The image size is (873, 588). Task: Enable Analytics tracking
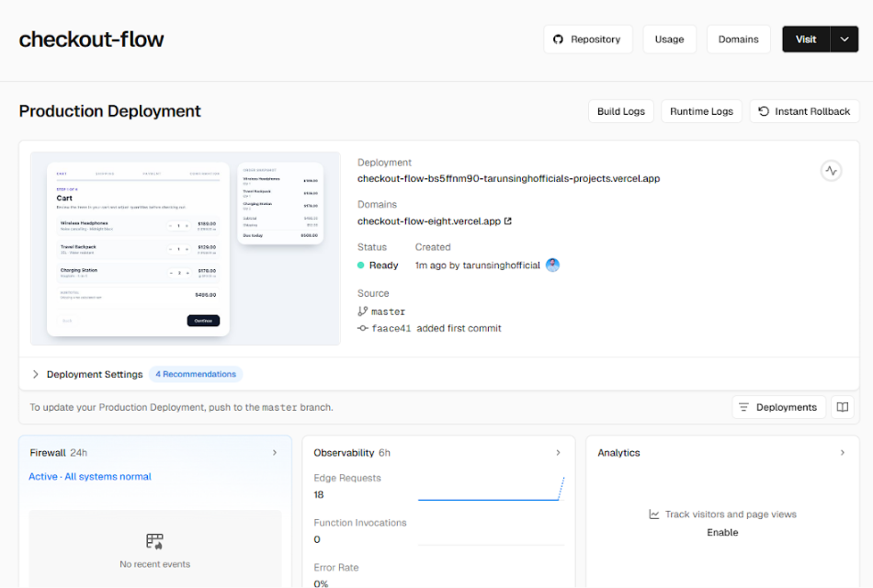pos(722,532)
